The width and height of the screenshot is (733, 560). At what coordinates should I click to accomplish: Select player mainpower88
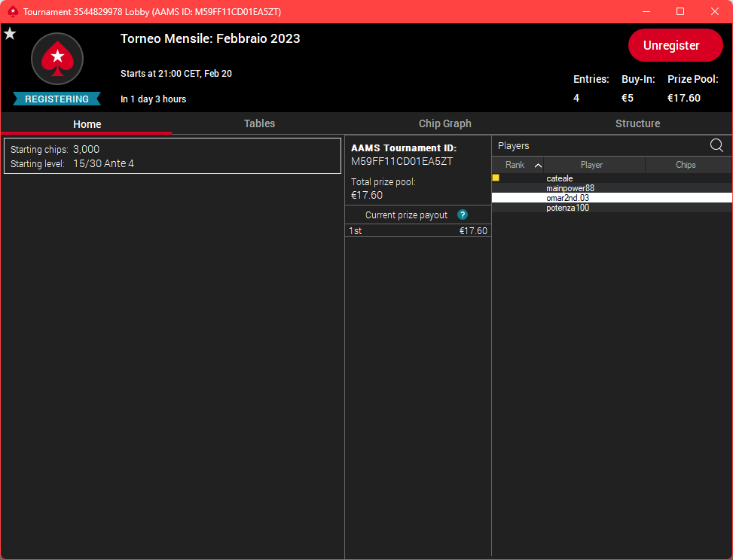coord(612,188)
